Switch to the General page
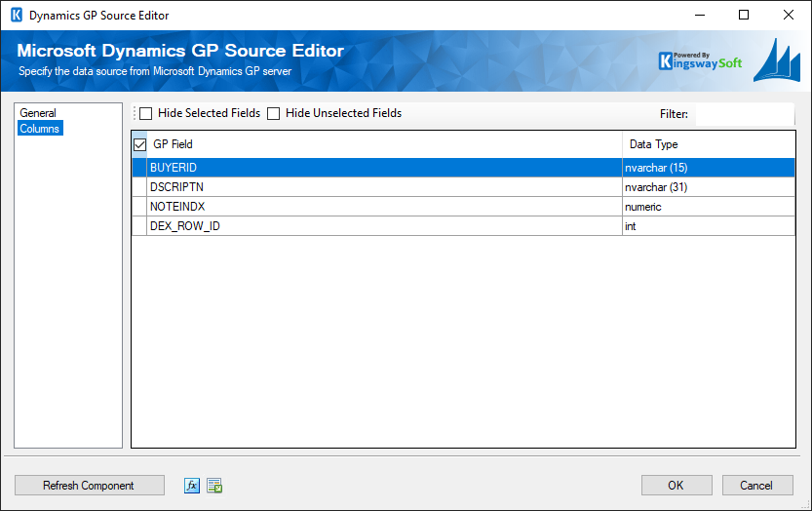This screenshot has width=812, height=511. [38, 113]
